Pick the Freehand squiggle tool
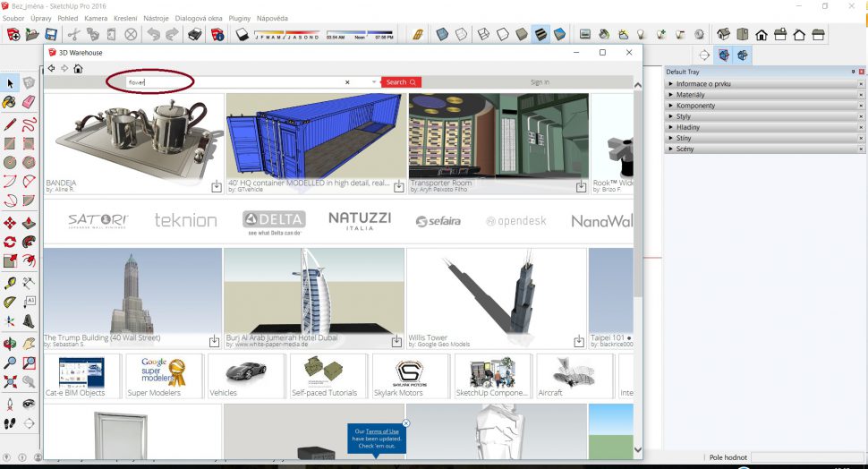The image size is (868, 469). click(x=29, y=124)
